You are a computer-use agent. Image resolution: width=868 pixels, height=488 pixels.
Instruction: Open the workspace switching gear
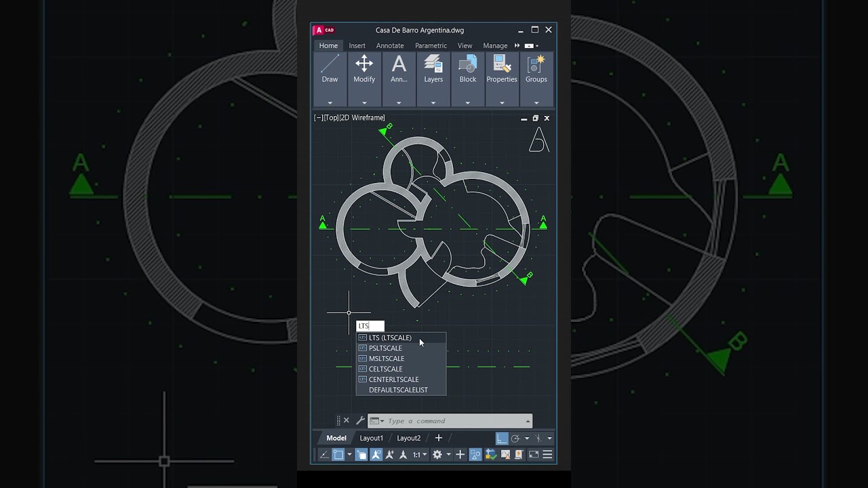click(x=437, y=454)
